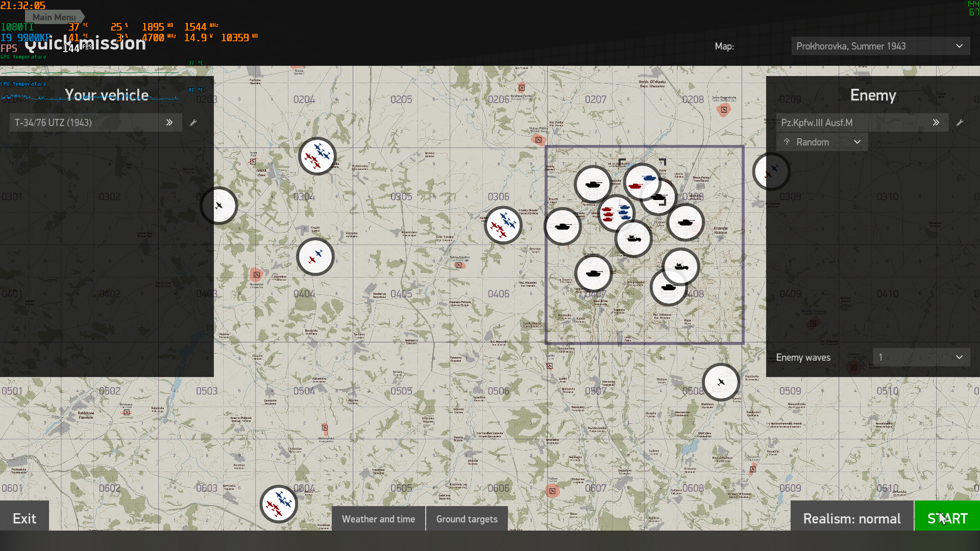Click the green START button

(x=947, y=518)
